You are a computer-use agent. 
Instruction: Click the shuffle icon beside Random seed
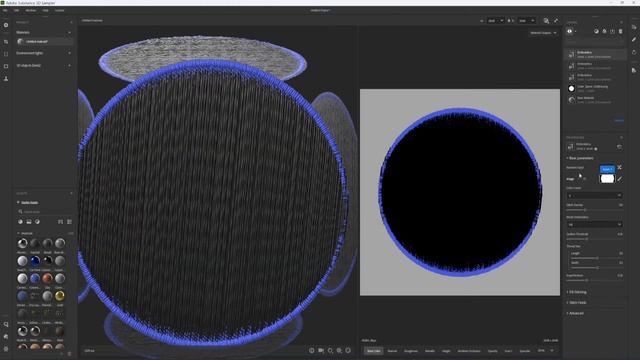[x=620, y=168]
